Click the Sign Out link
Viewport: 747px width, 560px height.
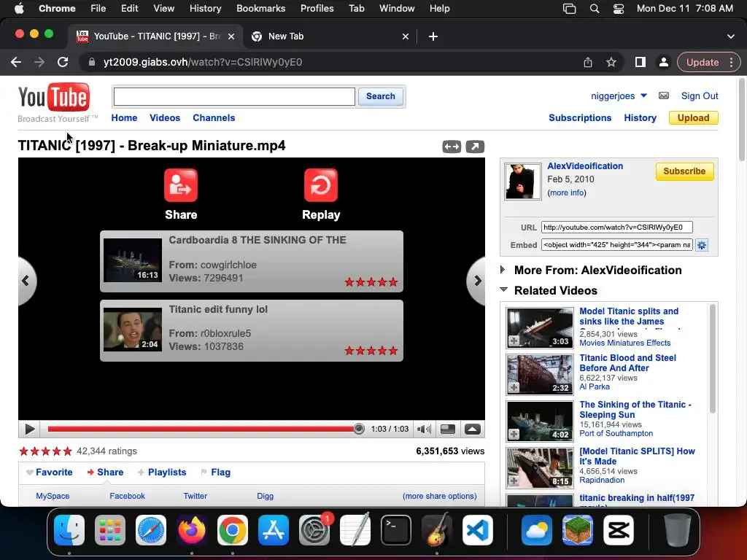pos(700,96)
